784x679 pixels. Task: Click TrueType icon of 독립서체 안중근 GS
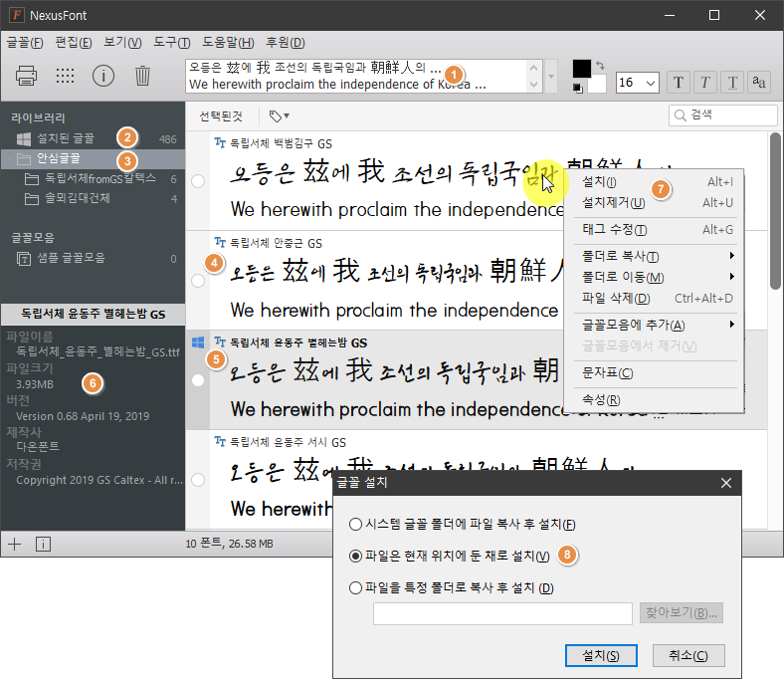(x=220, y=243)
